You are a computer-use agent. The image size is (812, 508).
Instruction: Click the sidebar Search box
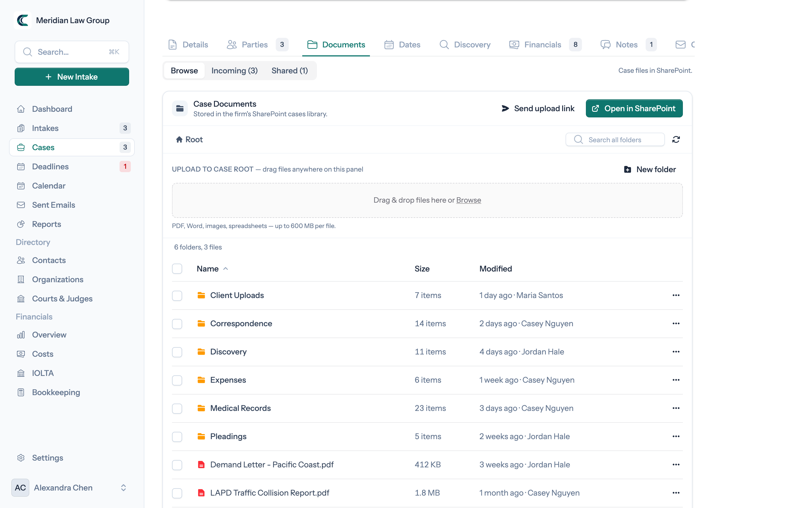(72, 52)
